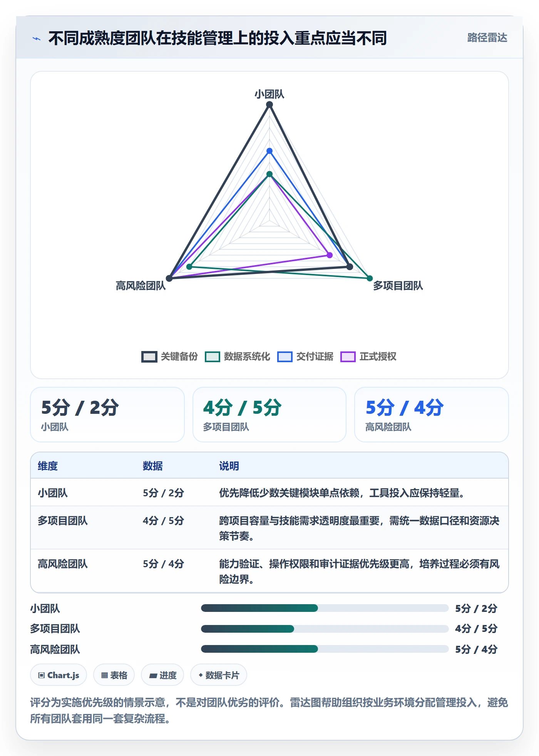
Task: Toggle the 交付证据 legend swatch
Action: 285,357
